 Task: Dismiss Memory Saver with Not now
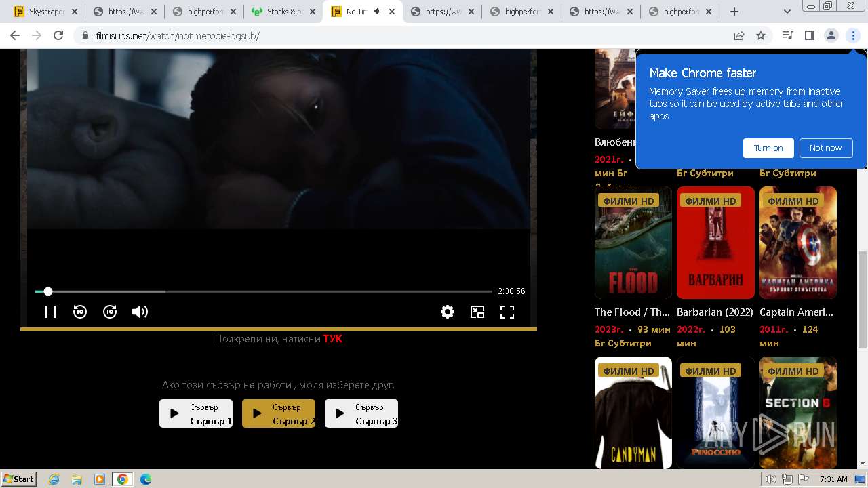(825, 148)
